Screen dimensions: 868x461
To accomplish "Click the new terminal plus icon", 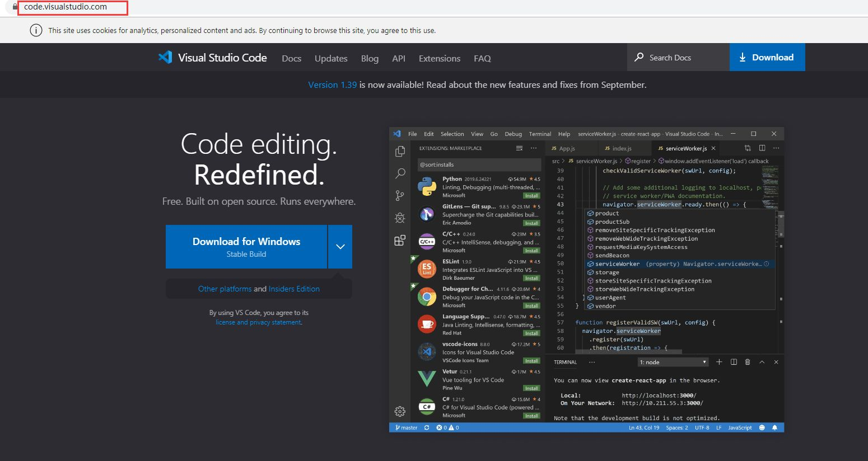I will point(719,362).
